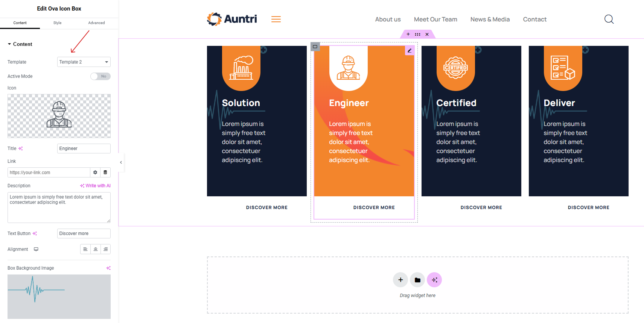Open the orange hamburger menu
The height and width of the screenshot is (323, 644).
pyautogui.click(x=276, y=19)
